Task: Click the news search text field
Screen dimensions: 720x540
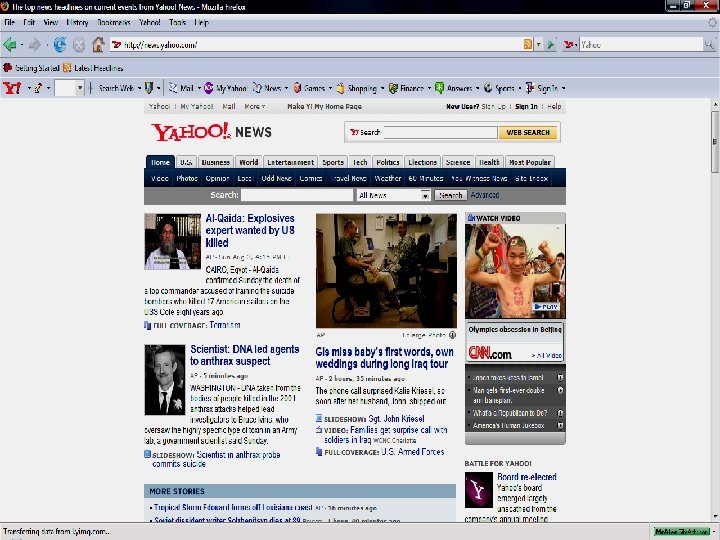Action: pyautogui.click(x=297, y=195)
